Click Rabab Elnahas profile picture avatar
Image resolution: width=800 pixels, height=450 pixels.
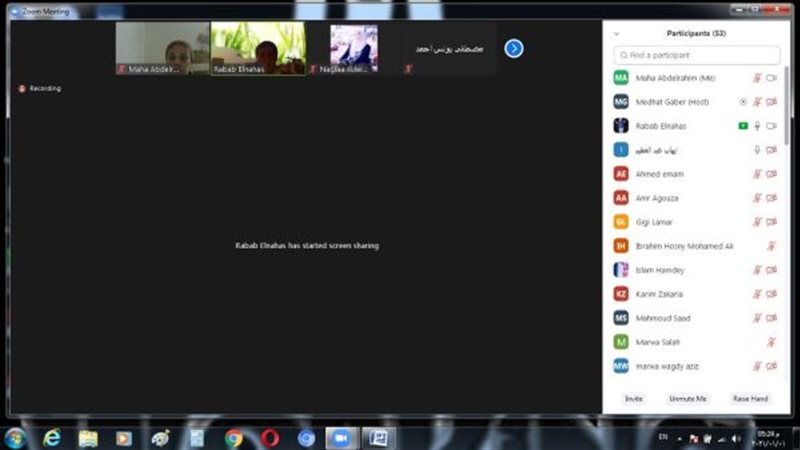(621, 126)
